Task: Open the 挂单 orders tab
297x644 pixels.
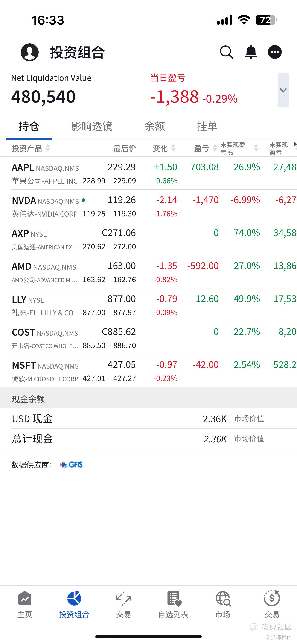Action: click(x=207, y=126)
